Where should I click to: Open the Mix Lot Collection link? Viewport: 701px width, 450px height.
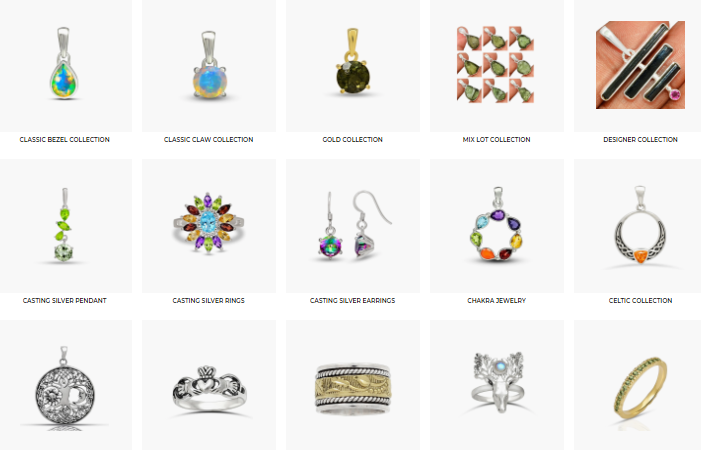496,139
